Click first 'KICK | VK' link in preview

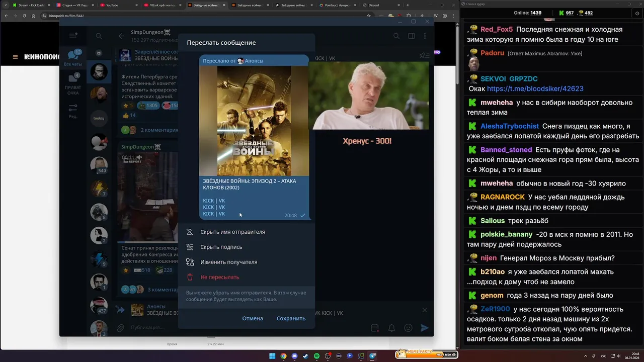214,201
